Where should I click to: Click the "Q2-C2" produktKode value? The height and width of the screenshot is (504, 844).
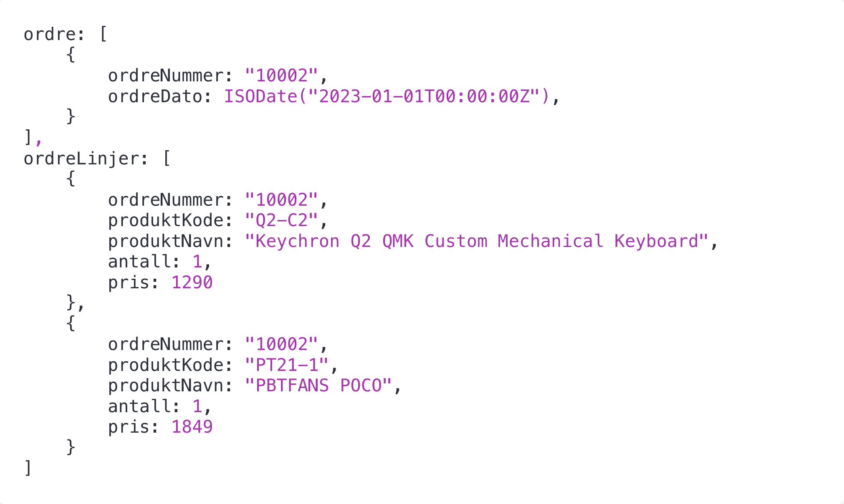click(282, 220)
